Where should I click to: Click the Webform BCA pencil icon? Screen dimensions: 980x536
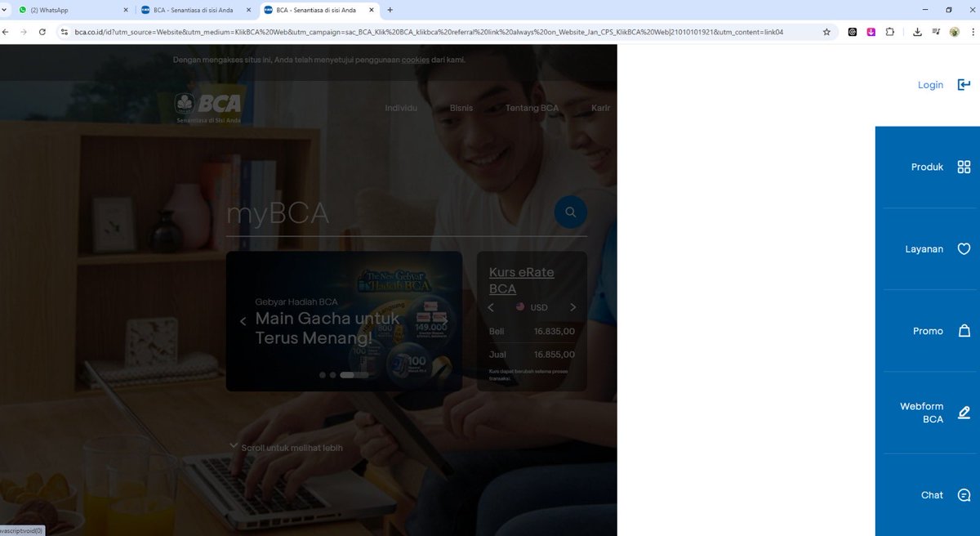pos(964,413)
